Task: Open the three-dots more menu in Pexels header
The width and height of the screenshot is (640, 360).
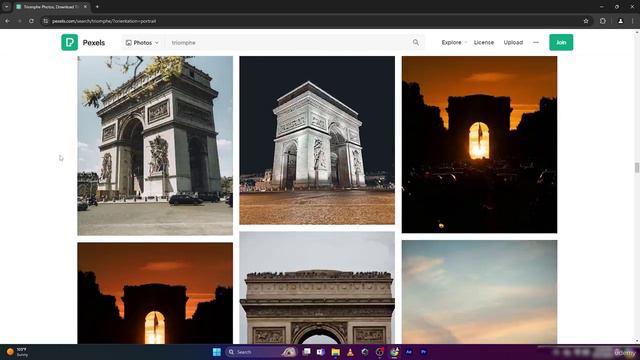Action: (536, 42)
